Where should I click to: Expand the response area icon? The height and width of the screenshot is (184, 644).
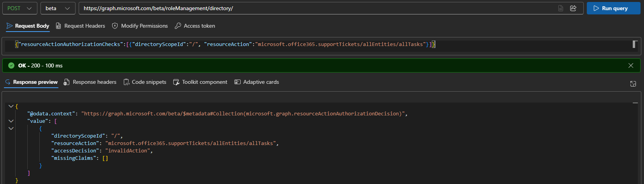(x=633, y=84)
